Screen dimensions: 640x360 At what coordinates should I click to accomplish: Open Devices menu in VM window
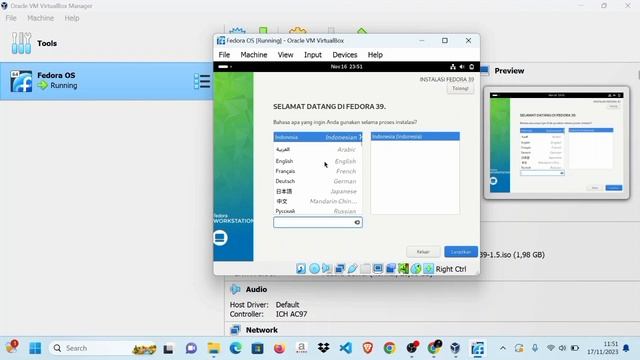(345, 55)
